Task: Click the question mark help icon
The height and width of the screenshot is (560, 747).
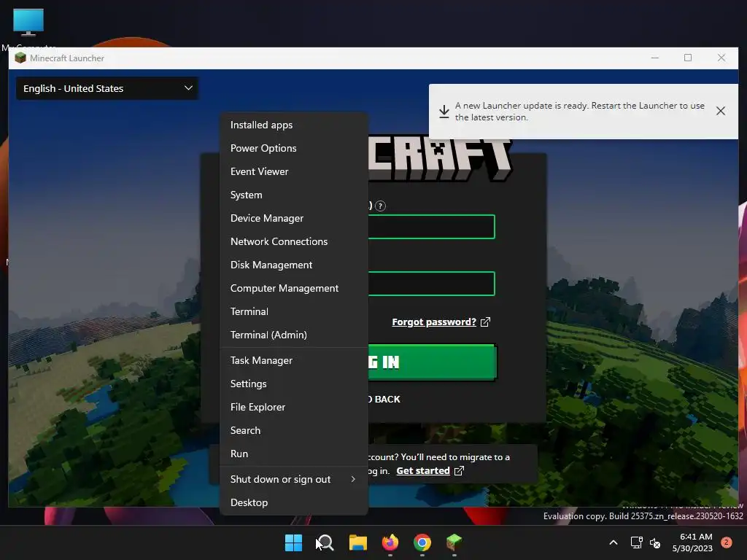Action: pos(380,206)
